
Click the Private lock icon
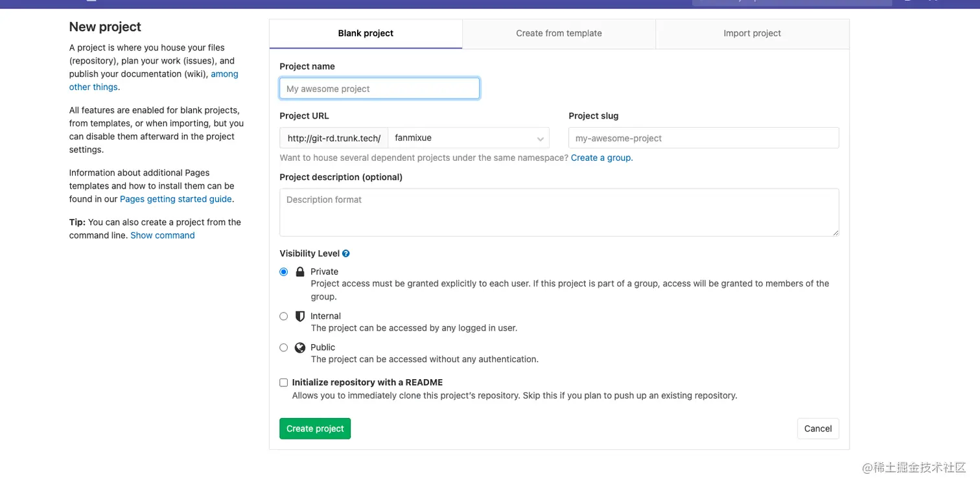[x=300, y=272]
